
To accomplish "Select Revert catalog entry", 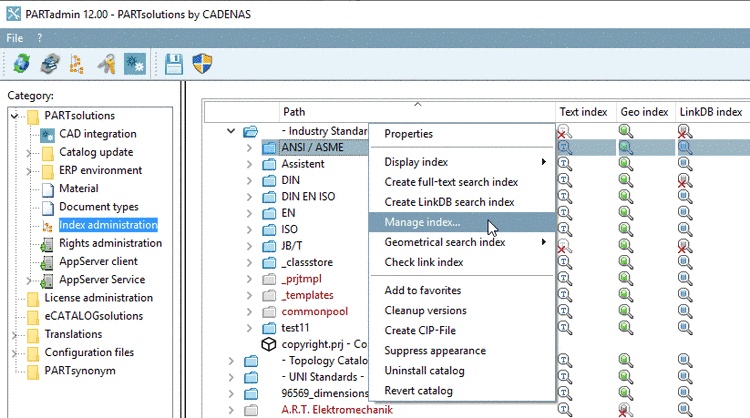I will click(x=462, y=391).
